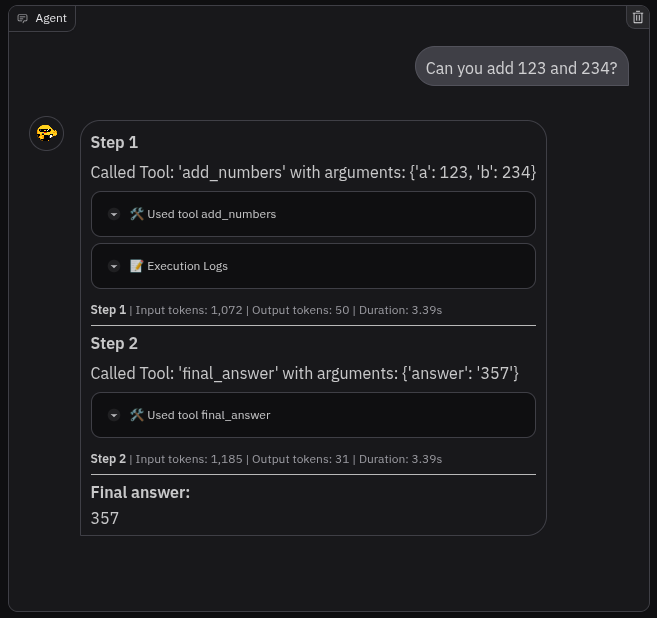This screenshot has height=618, width=657.
Task: Click the memo icon next to Execution Logs
Action: 137,266
